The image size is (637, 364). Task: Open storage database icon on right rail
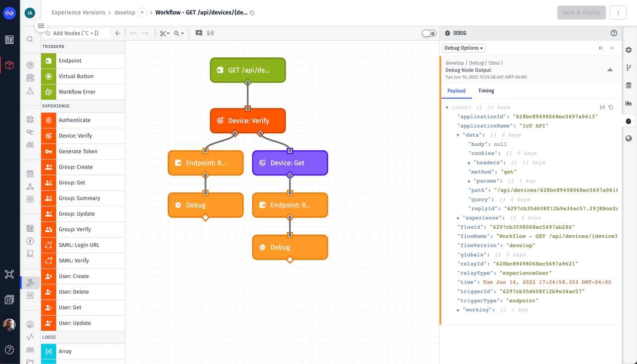(x=629, y=86)
